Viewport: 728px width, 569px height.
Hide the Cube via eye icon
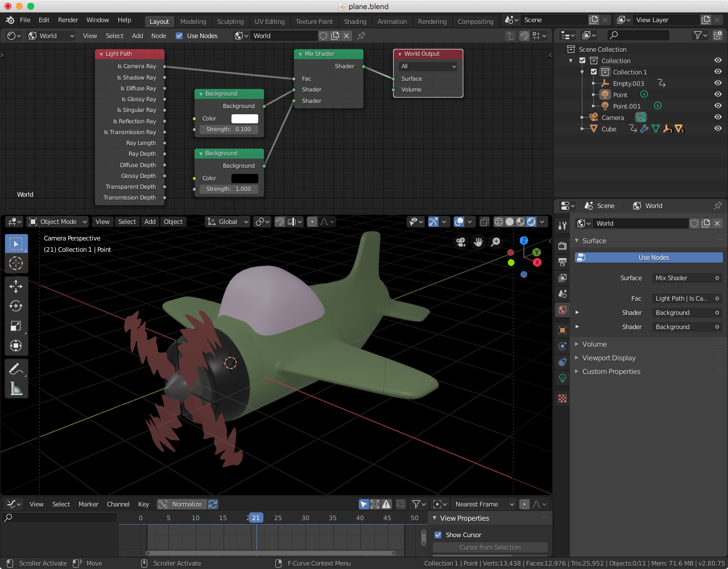point(718,128)
